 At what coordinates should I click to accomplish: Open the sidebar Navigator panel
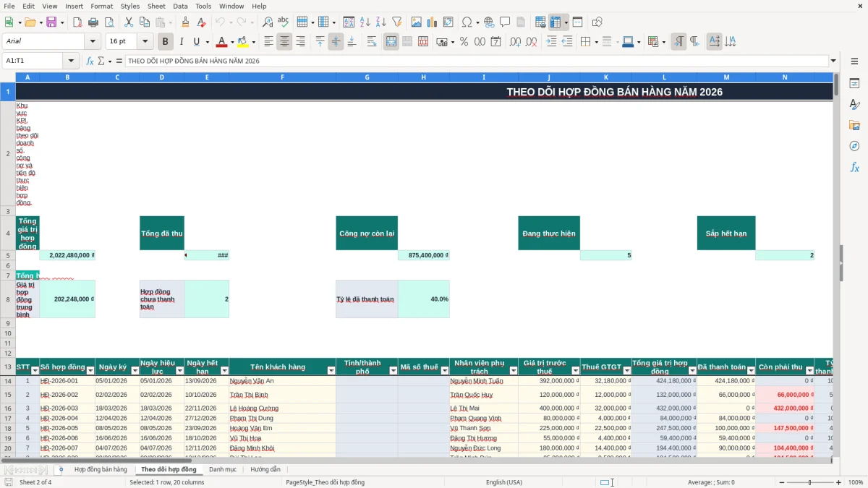(x=854, y=147)
